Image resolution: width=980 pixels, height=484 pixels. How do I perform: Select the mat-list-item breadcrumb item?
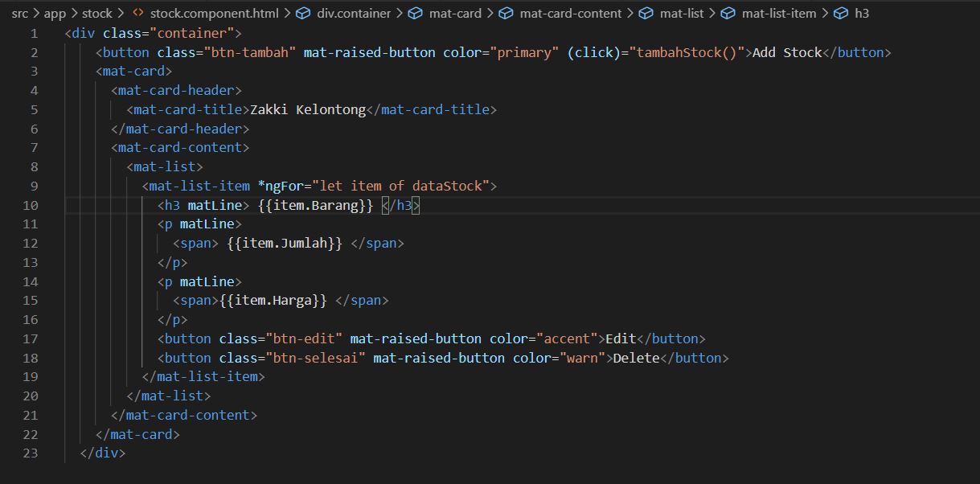coord(779,13)
